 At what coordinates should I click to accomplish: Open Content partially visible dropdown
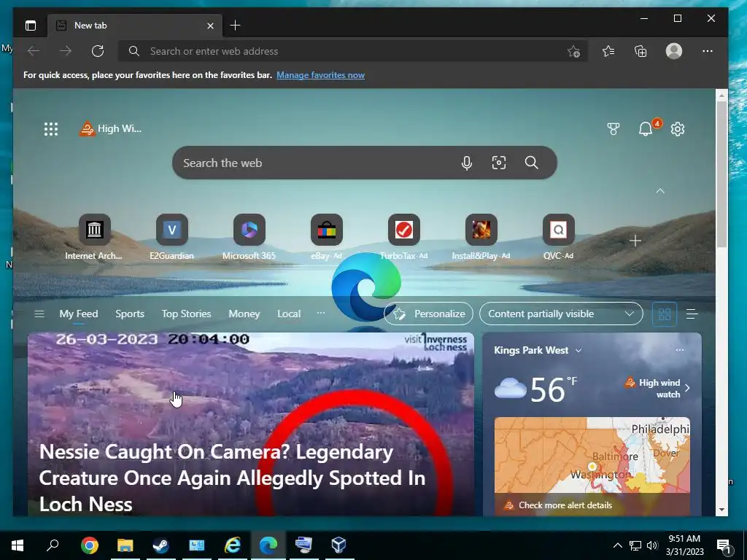(561, 314)
